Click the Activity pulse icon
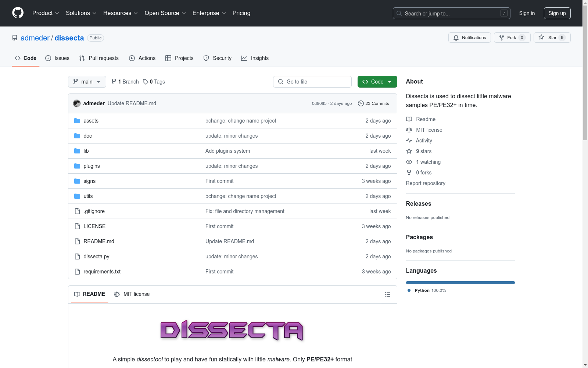Screen dimensions: 588x368 coord(409,141)
